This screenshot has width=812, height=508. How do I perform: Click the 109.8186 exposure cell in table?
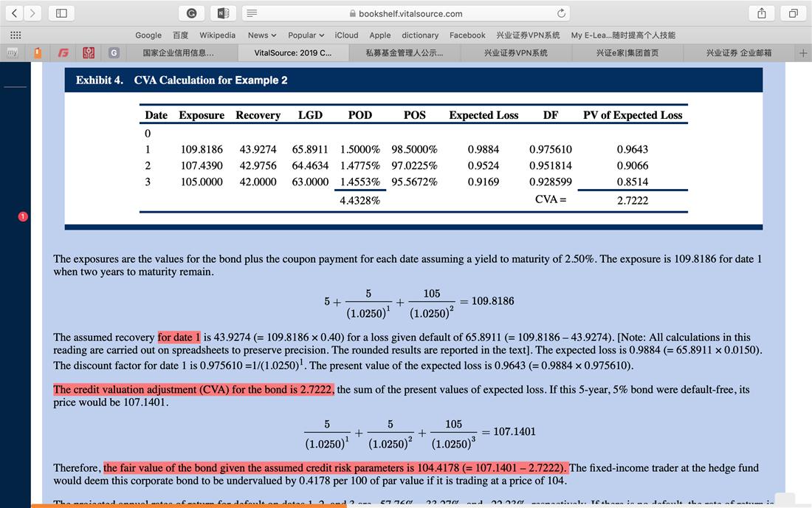coord(202,150)
